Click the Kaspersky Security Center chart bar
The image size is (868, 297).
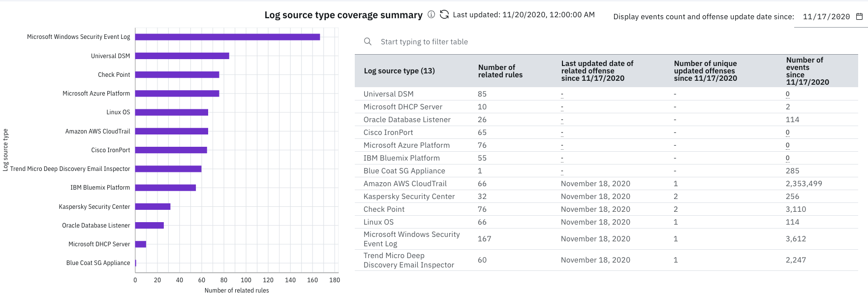tap(153, 206)
